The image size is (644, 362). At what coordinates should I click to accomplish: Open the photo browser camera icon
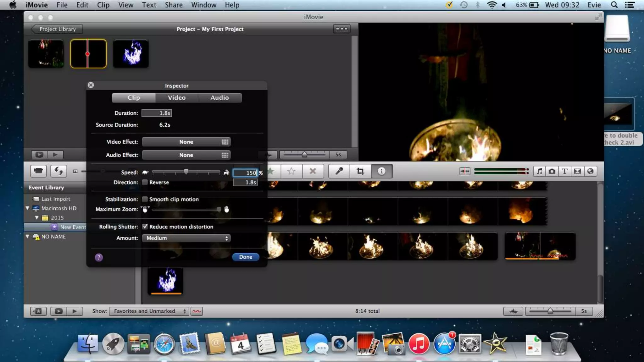552,171
